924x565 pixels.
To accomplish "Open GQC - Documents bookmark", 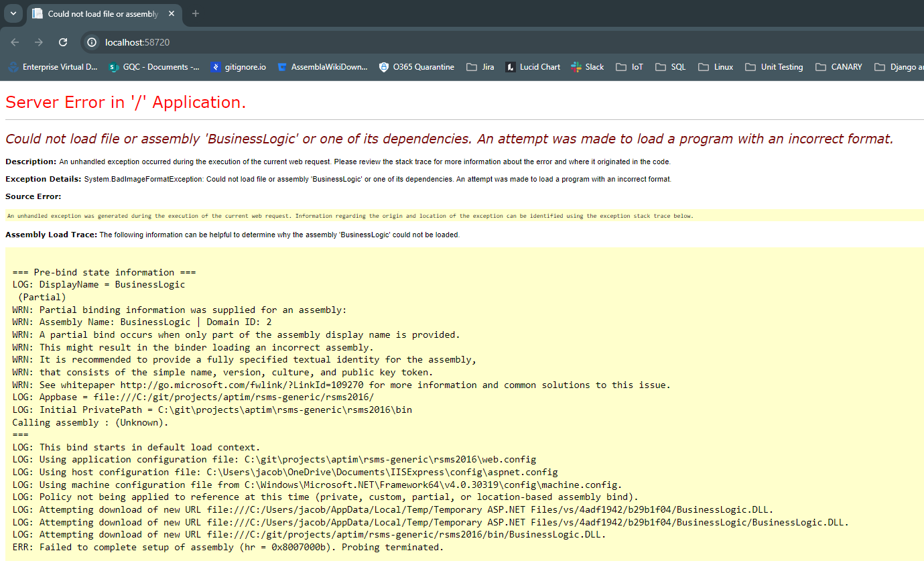I will pyautogui.click(x=153, y=67).
